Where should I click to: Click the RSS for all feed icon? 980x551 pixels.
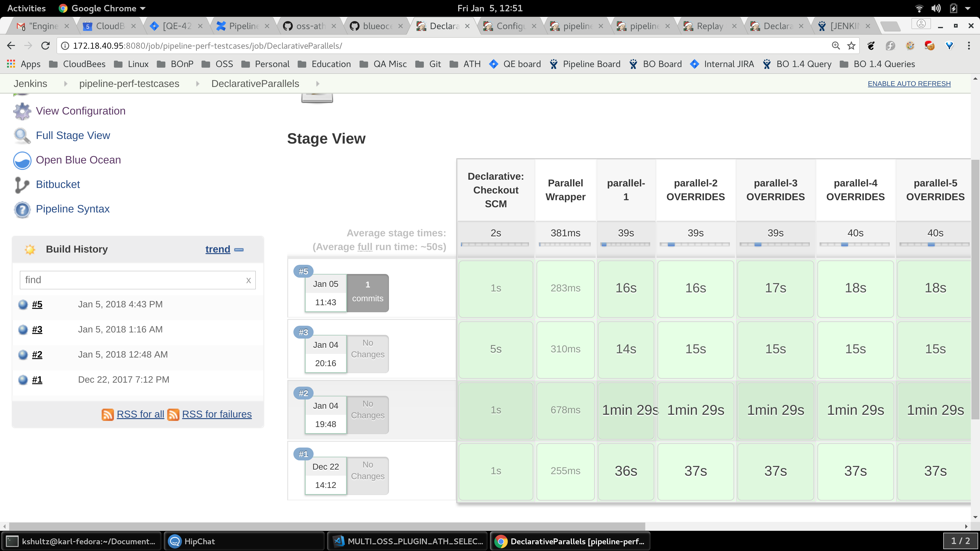(108, 414)
